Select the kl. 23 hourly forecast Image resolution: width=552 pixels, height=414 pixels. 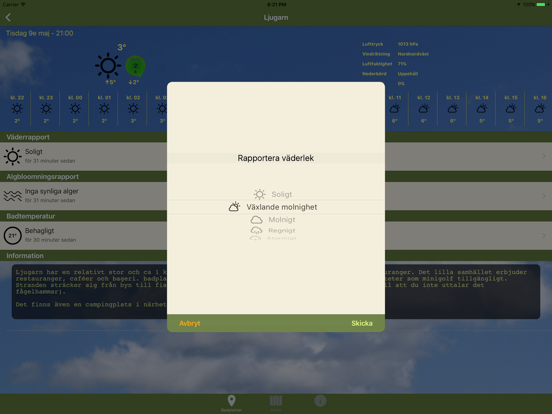pos(46,109)
